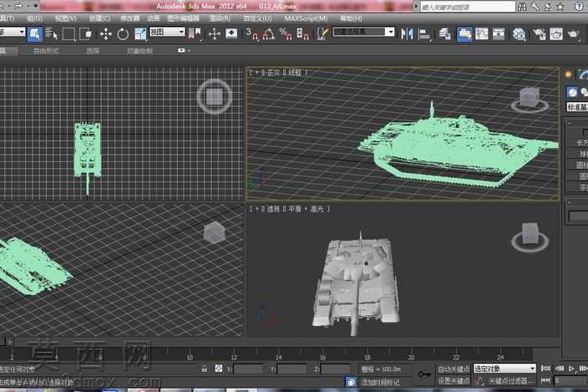Open the Rendered Frame Window
Image resolution: width=588 pixels, height=392 pixels.
point(556,34)
